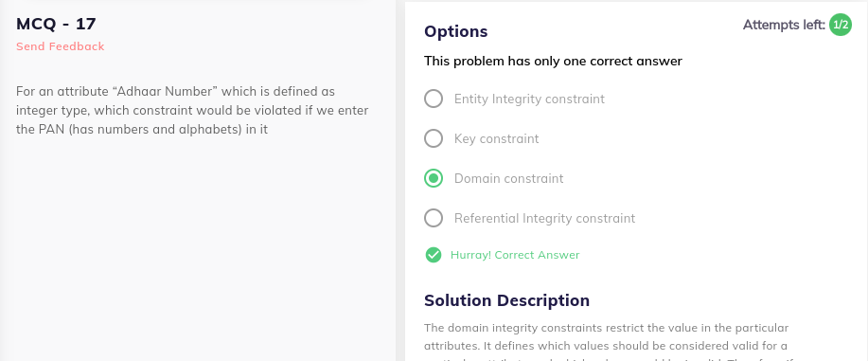Viewport: 868px width, 361px height.
Task: Select the Entity Integrity constraint radio button
Action: point(434,99)
